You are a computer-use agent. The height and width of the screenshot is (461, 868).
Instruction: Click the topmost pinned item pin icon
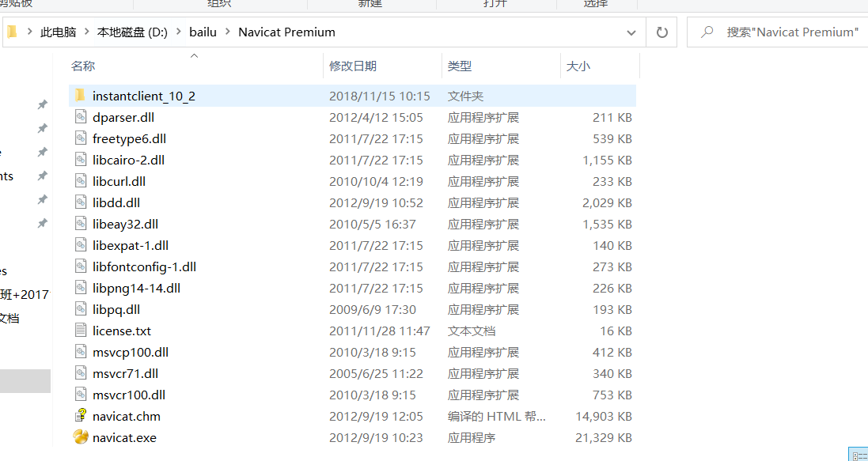coord(42,104)
